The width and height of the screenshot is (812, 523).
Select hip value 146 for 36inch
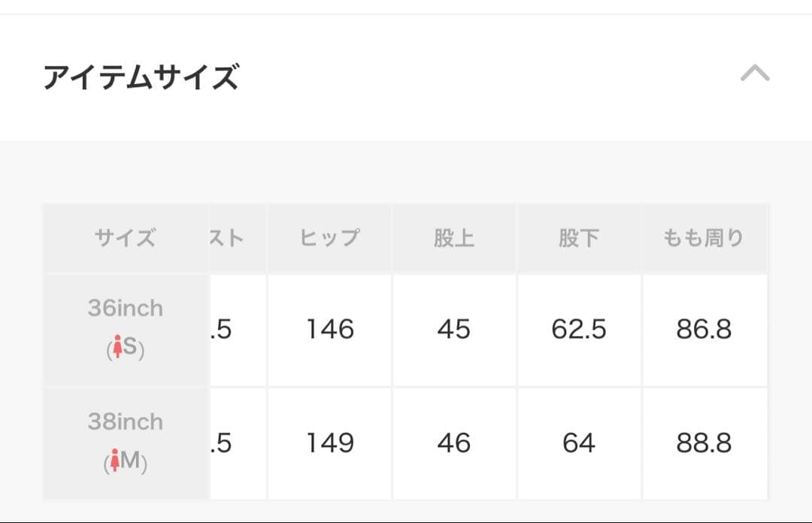point(329,329)
